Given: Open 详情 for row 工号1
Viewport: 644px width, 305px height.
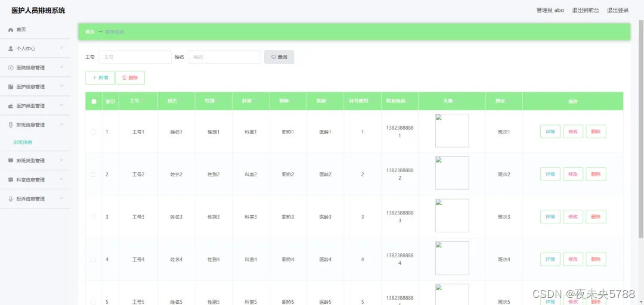Looking at the screenshot, I should (x=550, y=132).
